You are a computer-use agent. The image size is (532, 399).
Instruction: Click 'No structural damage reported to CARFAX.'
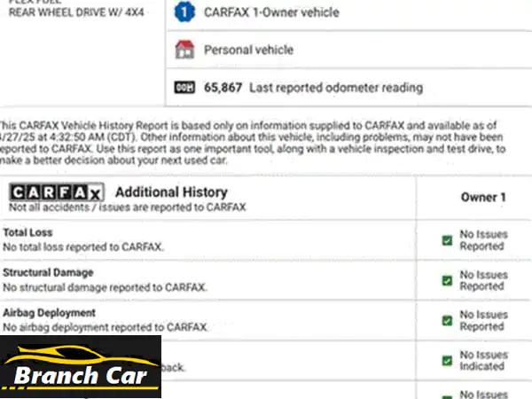(x=105, y=287)
